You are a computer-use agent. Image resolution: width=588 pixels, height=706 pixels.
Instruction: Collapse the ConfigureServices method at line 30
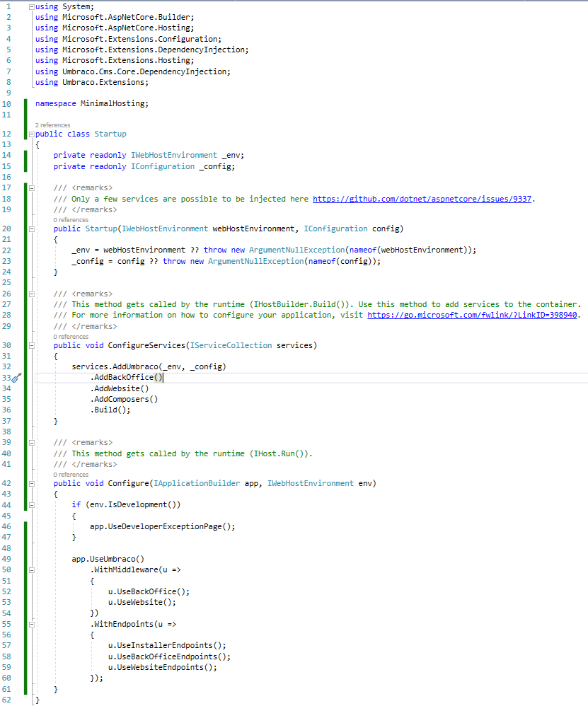click(32, 346)
